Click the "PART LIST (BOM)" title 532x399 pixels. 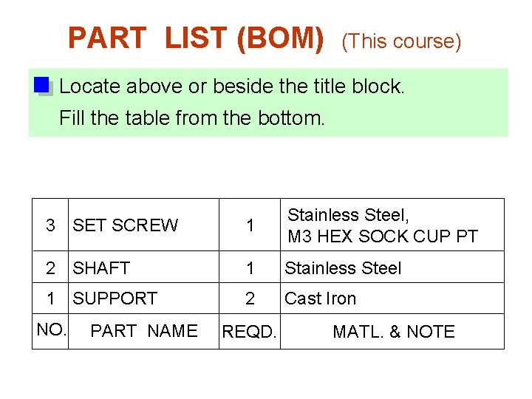(196, 38)
